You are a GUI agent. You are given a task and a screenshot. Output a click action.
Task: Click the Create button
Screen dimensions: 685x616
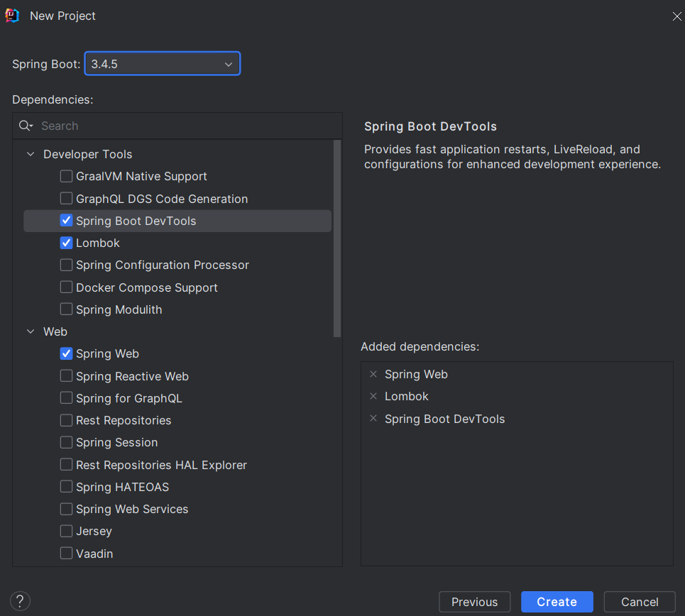click(557, 602)
